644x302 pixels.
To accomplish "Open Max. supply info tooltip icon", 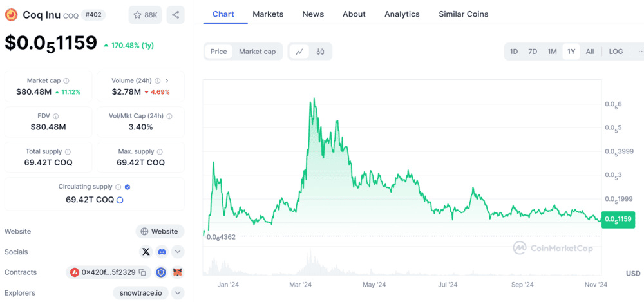I will pyautogui.click(x=160, y=151).
